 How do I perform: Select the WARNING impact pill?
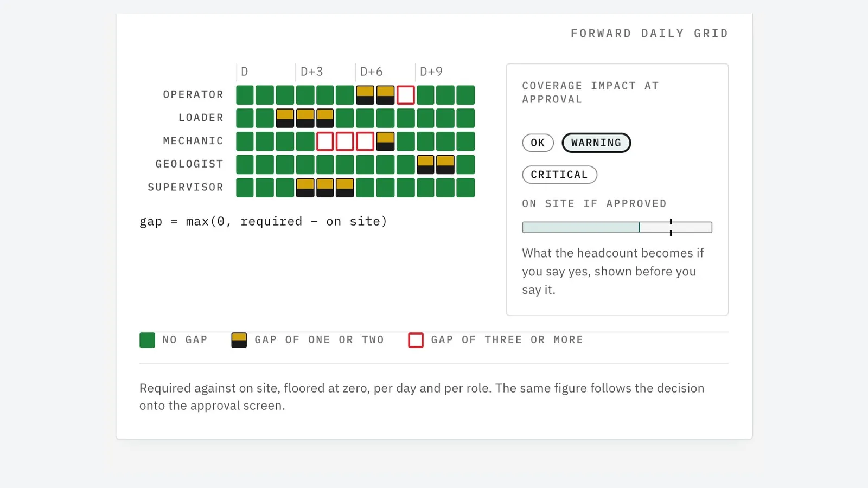click(x=596, y=143)
